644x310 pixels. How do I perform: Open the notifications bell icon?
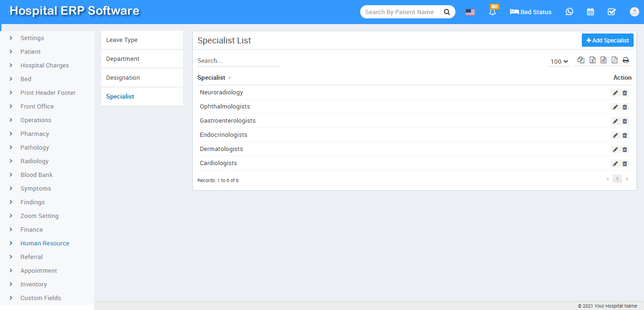[493, 12]
